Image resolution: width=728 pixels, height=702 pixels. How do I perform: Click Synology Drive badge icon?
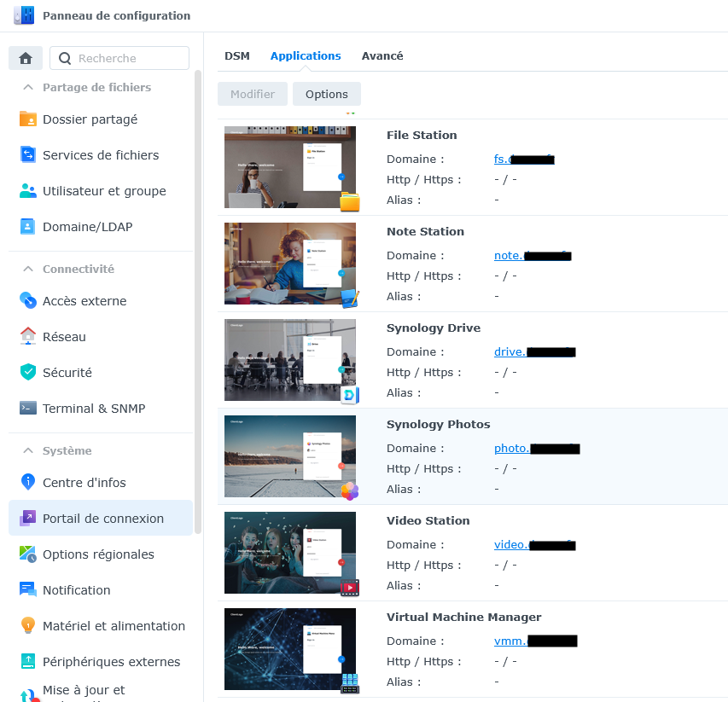click(x=350, y=395)
